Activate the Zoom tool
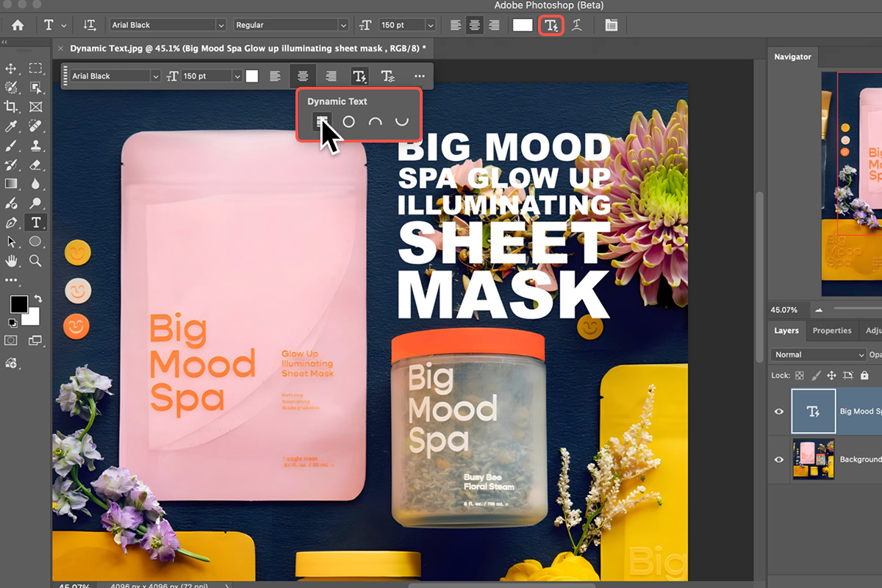 (35, 260)
